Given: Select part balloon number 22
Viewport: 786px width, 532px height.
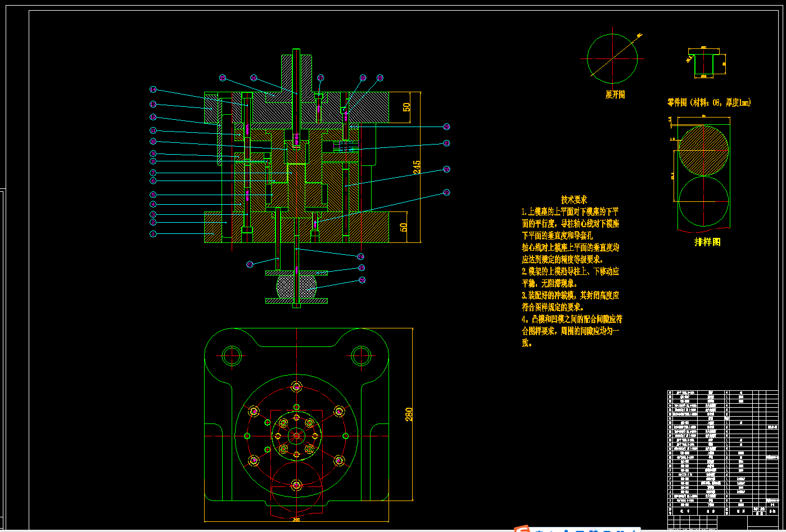Looking at the screenshot, I should tap(446, 169).
